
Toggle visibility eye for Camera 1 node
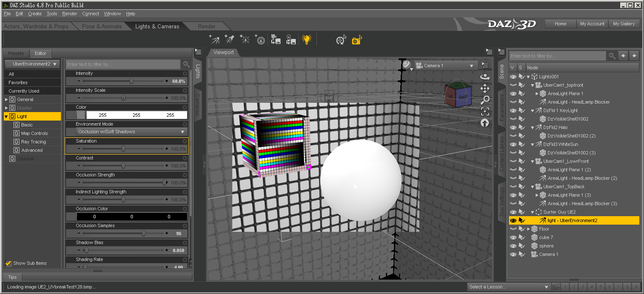pos(513,254)
